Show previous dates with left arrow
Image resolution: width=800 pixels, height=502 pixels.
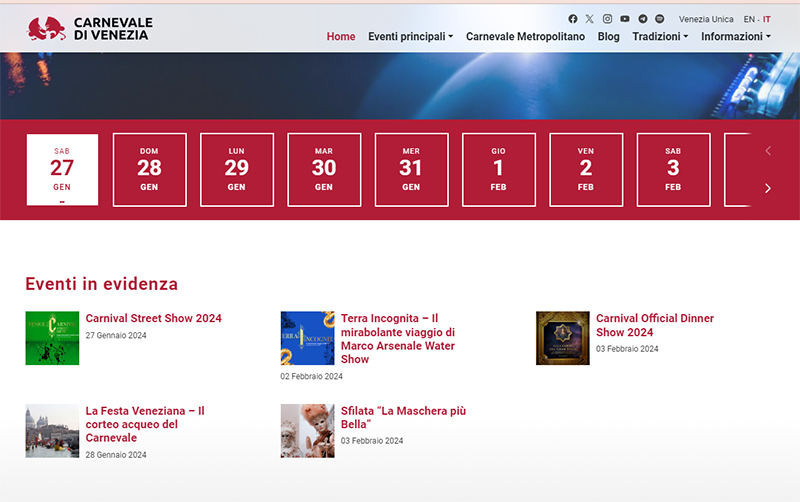tap(768, 150)
